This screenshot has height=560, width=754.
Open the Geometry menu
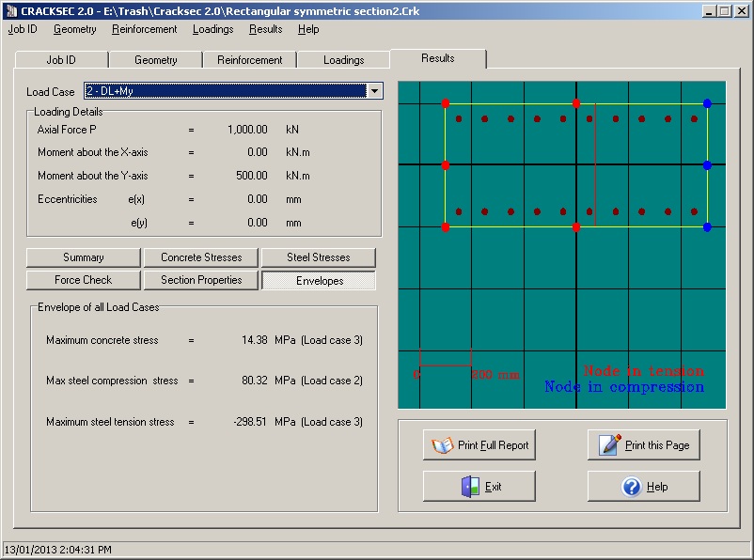click(74, 29)
